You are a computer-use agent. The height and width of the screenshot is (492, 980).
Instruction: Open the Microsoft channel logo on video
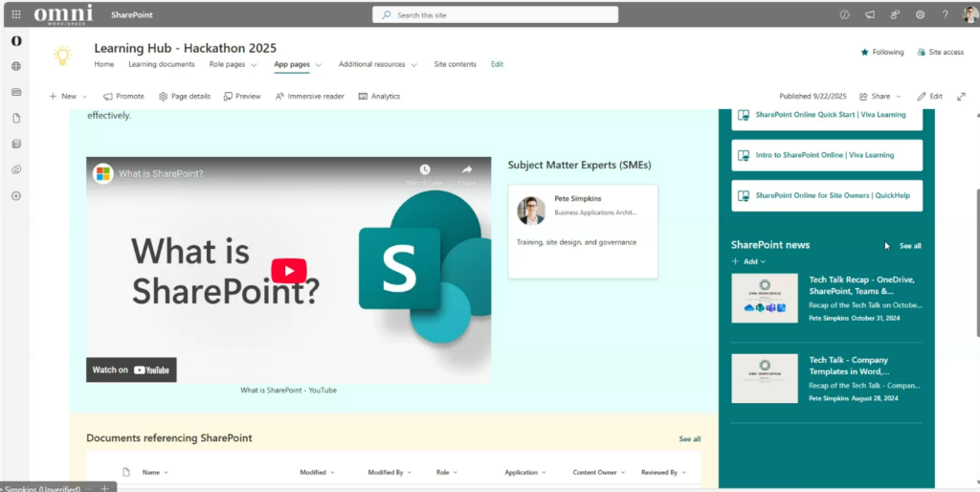[103, 173]
